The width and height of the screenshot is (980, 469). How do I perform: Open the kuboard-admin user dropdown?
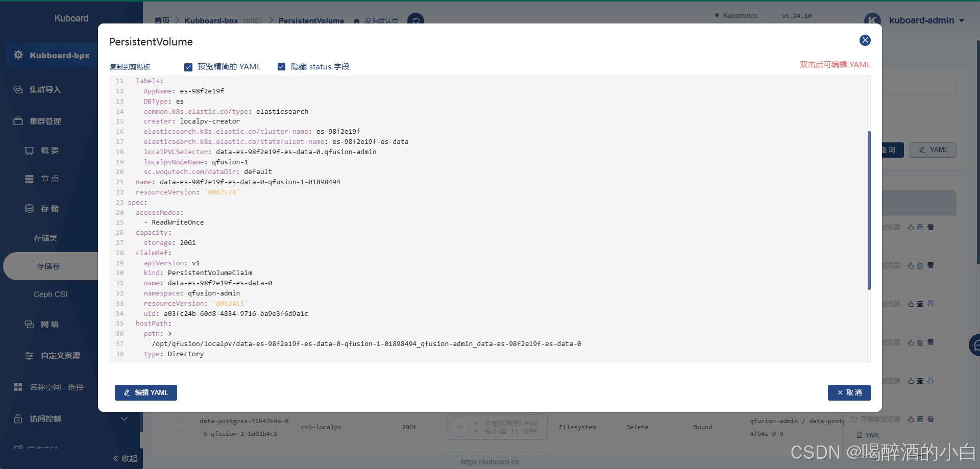click(x=962, y=20)
